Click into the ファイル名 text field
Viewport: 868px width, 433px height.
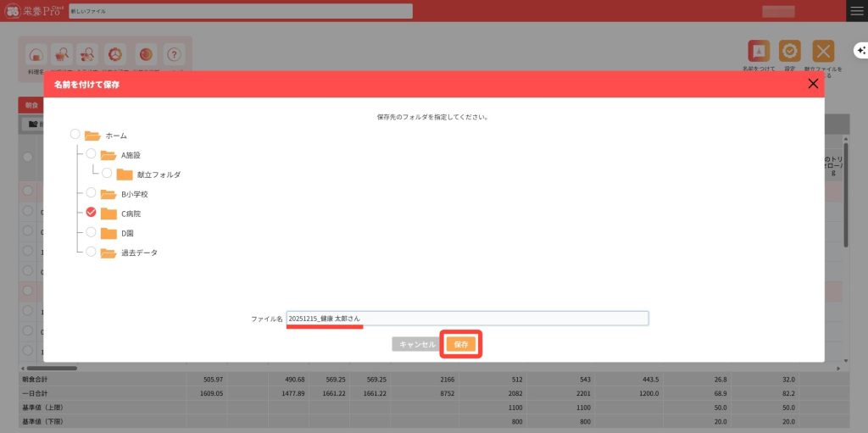coord(466,318)
